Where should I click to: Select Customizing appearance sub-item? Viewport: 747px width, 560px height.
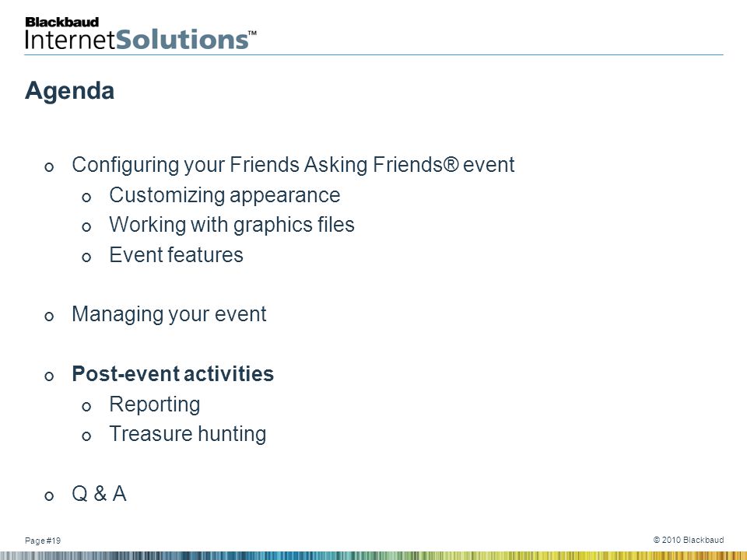224,195
